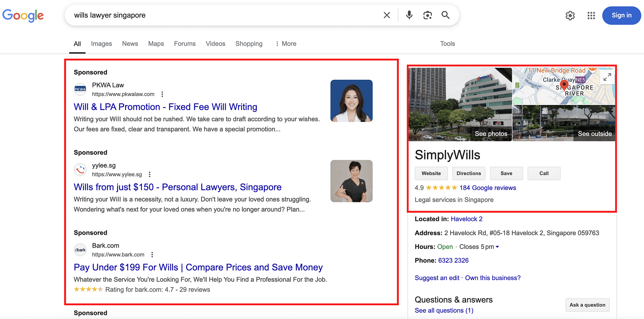Click Ask a question button
The height and width of the screenshot is (319, 644).
click(587, 305)
